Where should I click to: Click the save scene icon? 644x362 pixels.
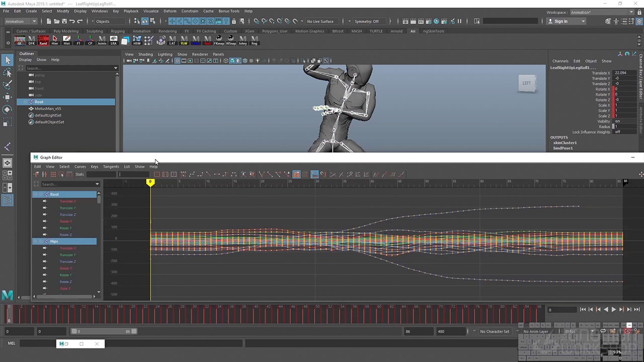[x=64, y=21]
